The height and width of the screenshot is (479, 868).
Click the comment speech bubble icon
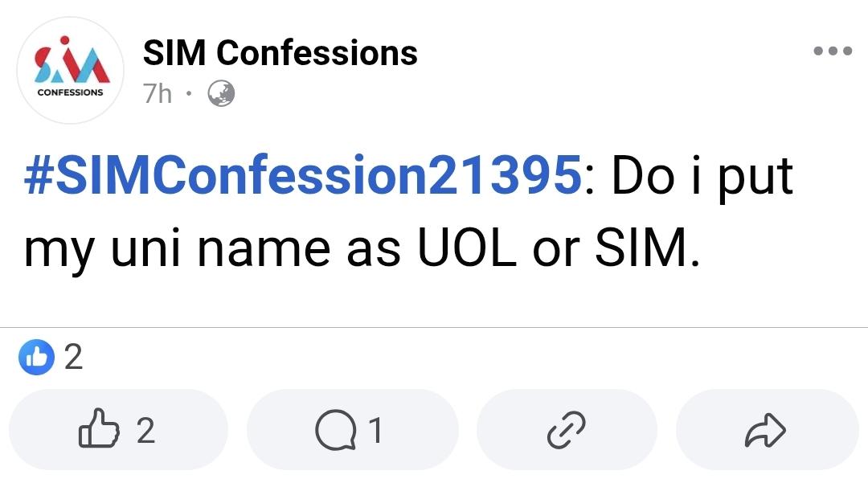pyautogui.click(x=335, y=431)
